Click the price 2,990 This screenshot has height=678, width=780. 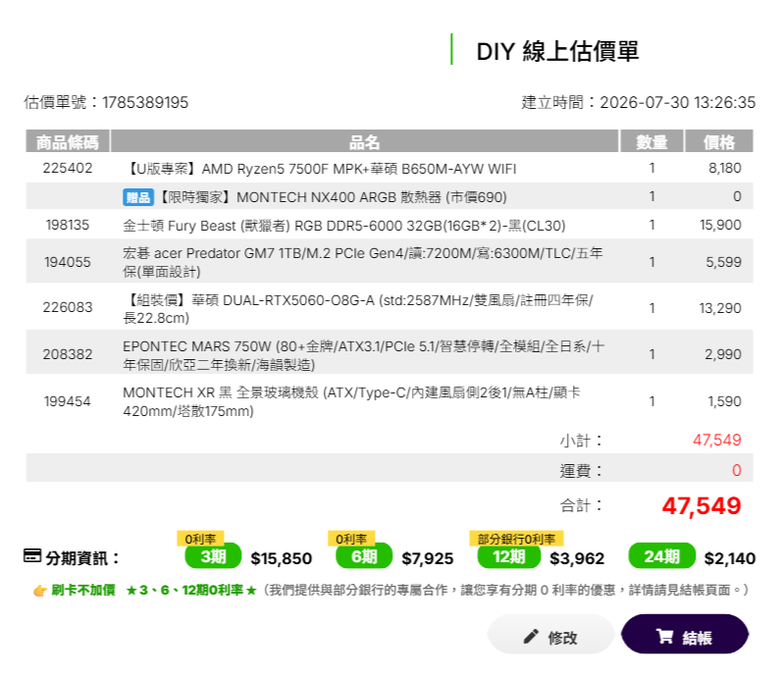pyautogui.click(x=723, y=354)
